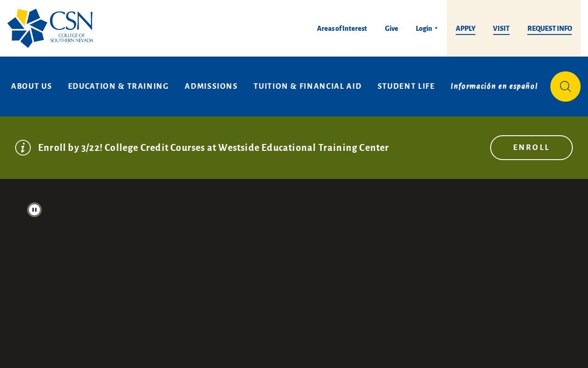Image resolution: width=588 pixels, height=368 pixels.
Task: Click the Westside Educational Training Center announcement text
Action: pyautogui.click(x=213, y=148)
